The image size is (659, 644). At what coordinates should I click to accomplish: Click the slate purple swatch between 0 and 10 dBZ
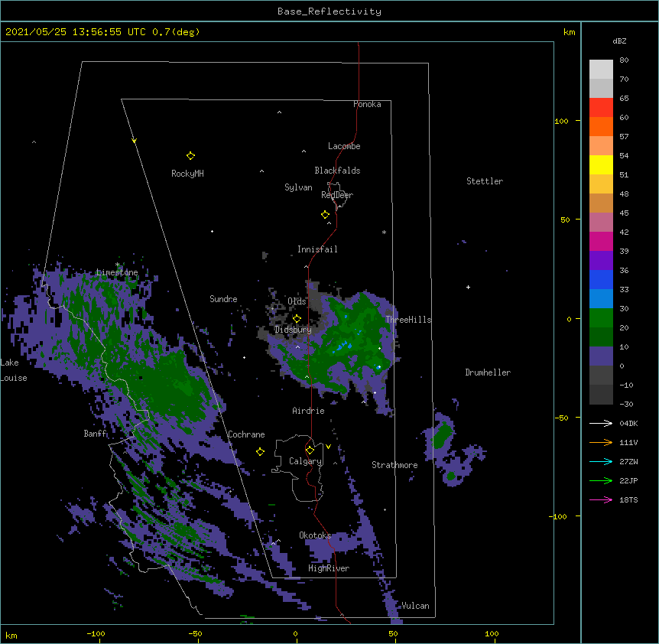click(601, 356)
